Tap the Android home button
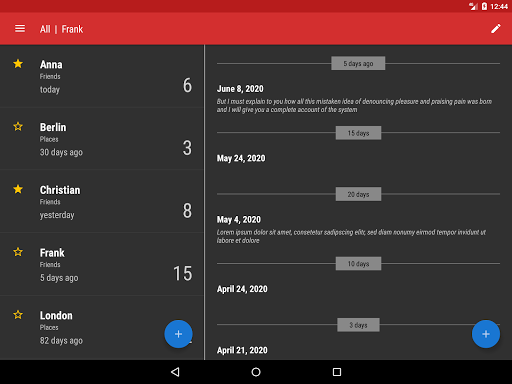 pos(256,372)
